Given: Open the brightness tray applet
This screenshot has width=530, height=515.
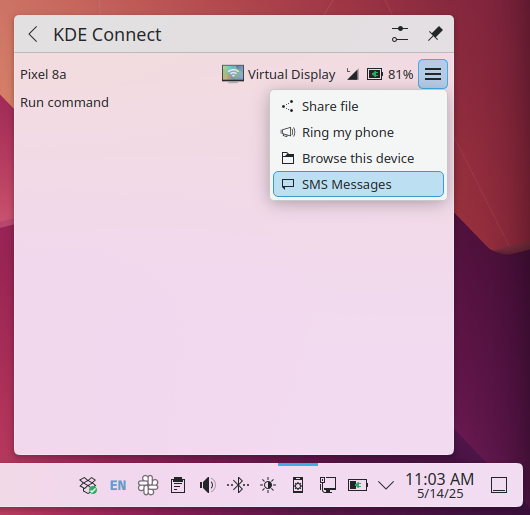Looking at the screenshot, I should pyautogui.click(x=268, y=485).
